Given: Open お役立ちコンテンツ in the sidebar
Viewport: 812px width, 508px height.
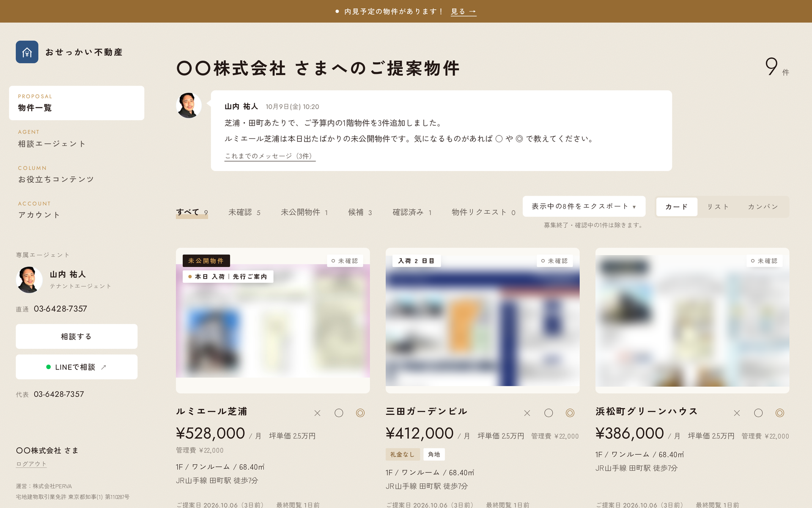Looking at the screenshot, I should pyautogui.click(x=77, y=174).
